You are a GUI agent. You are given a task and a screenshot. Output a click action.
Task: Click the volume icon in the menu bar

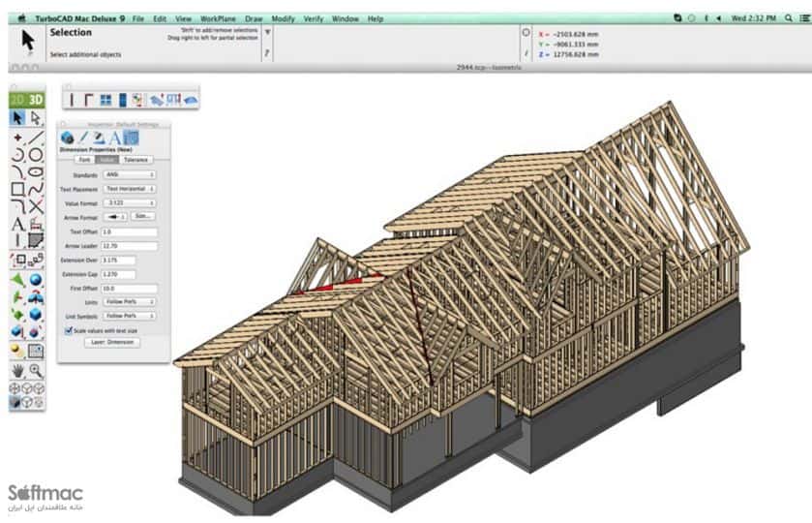coord(718,18)
